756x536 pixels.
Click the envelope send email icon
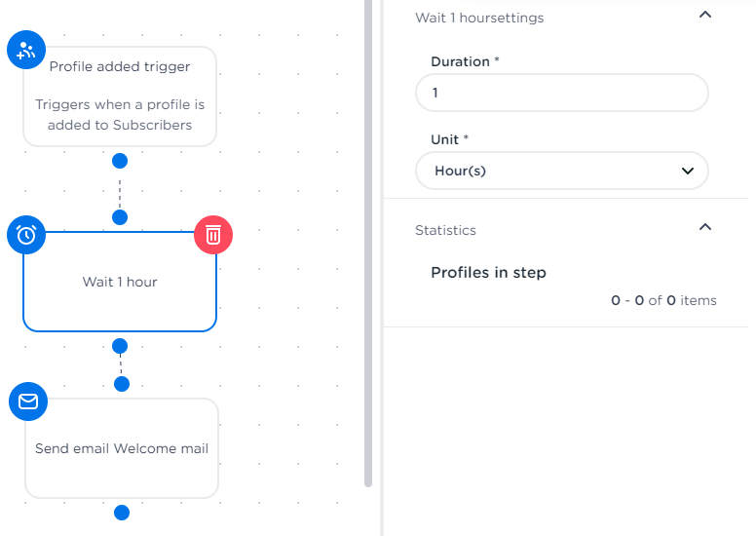(28, 402)
